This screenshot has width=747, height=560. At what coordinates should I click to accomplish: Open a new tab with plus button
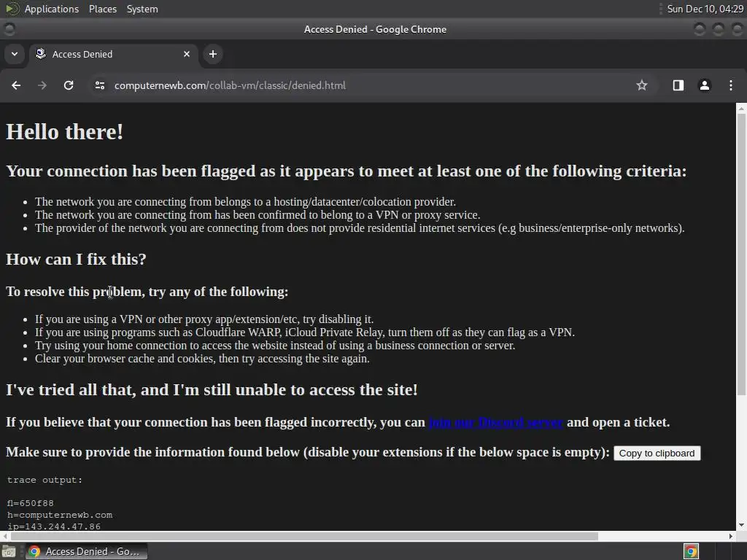click(213, 54)
